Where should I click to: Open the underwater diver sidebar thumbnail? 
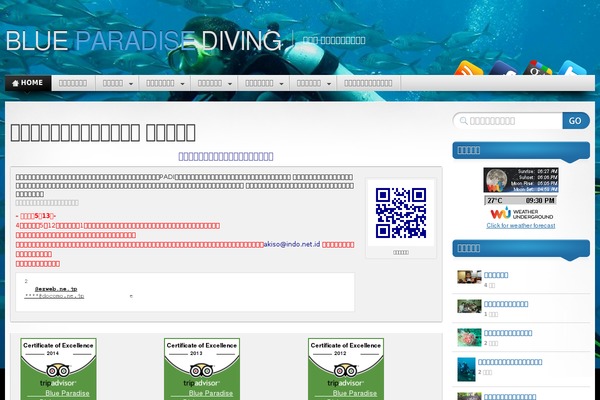[x=466, y=369]
